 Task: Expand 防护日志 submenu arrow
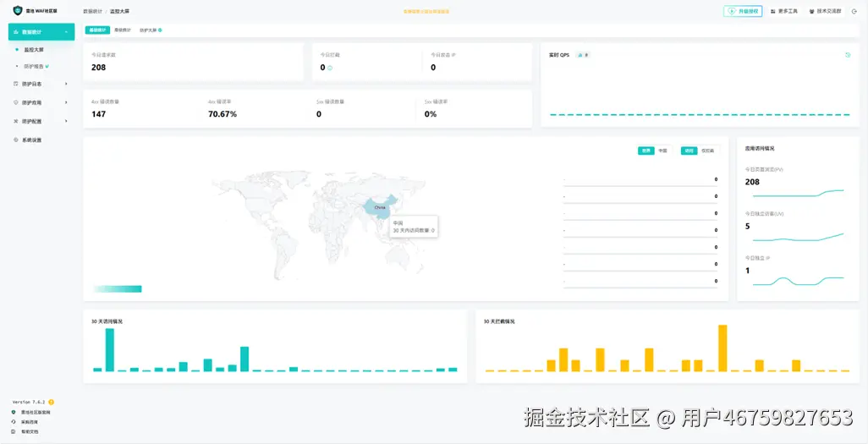tap(67, 84)
